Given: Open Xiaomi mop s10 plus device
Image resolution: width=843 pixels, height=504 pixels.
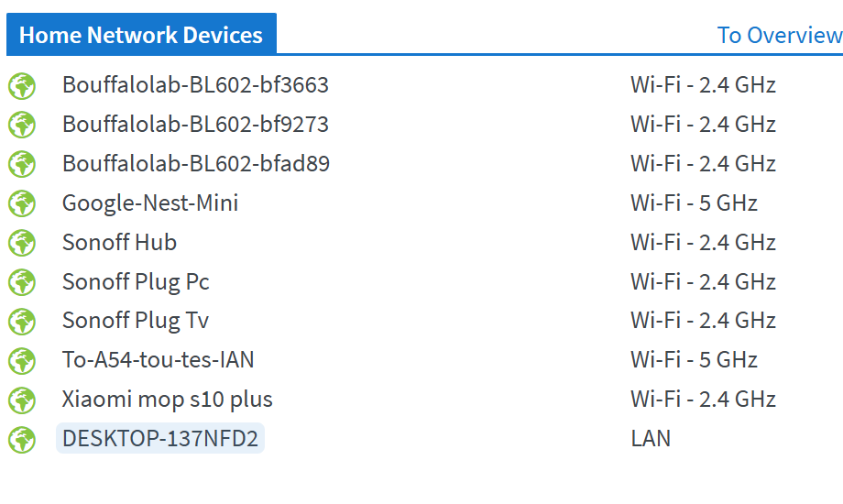Looking at the screenshot, I should click(167, 400).
